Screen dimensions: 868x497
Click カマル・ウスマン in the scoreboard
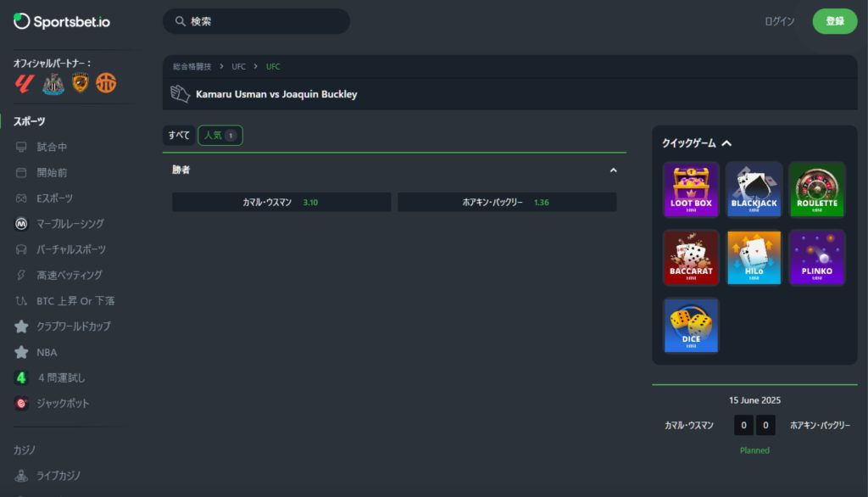click(x=689, y=426)
